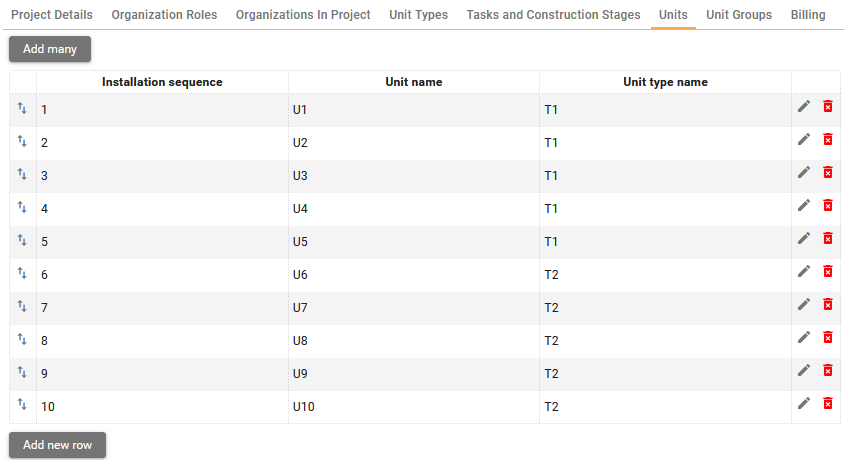
Task: Delete unit U2 with red trash icon
Action: tap(827, 139)
